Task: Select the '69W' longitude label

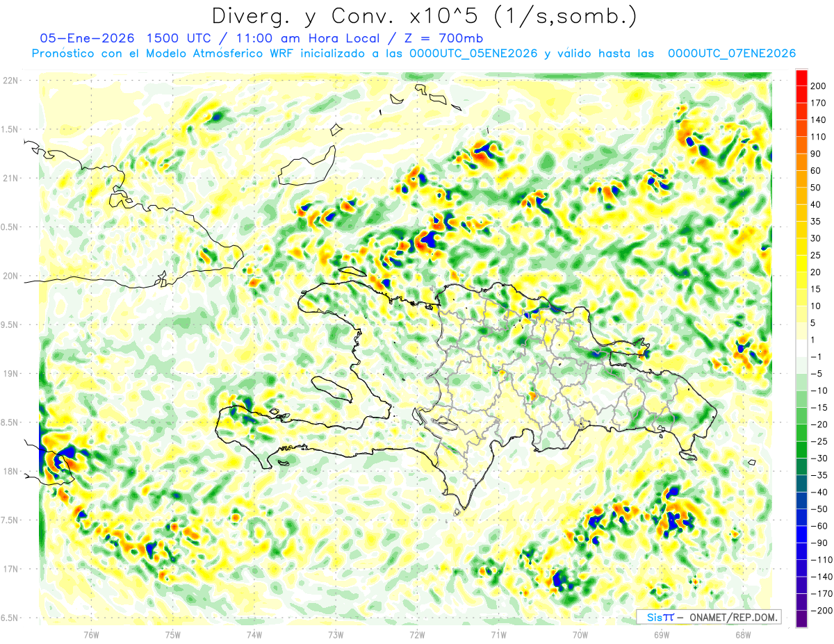Action: click(x=662, y=634)
